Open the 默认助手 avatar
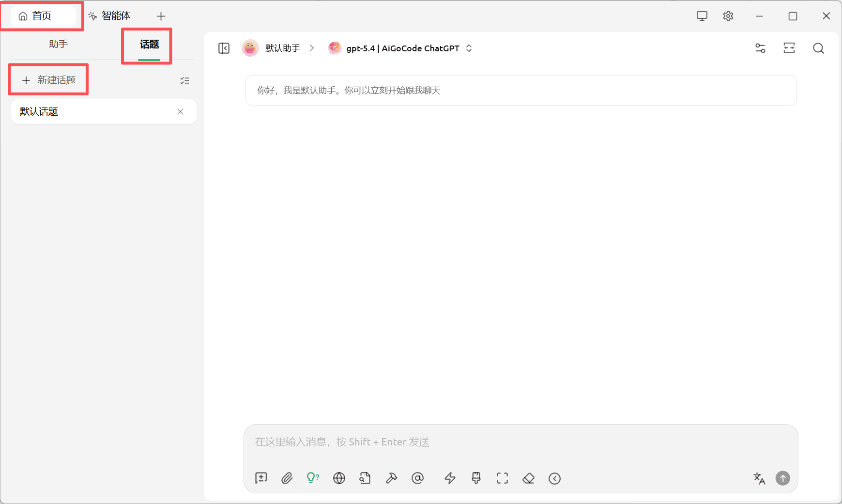 pyautogui.click(x=250, y=48)
